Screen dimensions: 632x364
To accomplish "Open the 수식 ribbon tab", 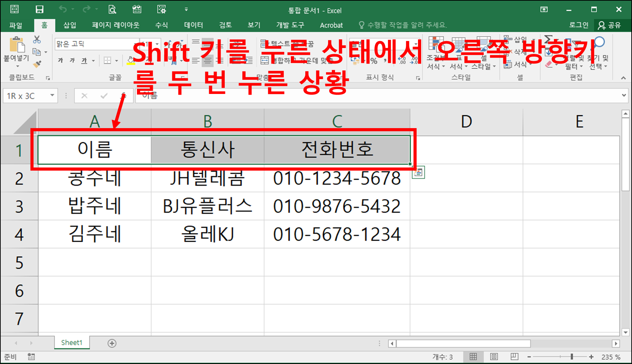I will pyautogui.click(x=161, y=25).
